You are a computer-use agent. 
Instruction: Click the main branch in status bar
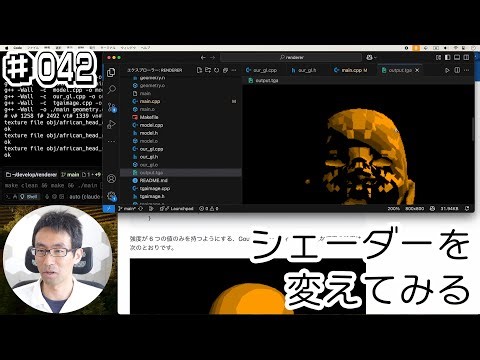tap(127, 209)
